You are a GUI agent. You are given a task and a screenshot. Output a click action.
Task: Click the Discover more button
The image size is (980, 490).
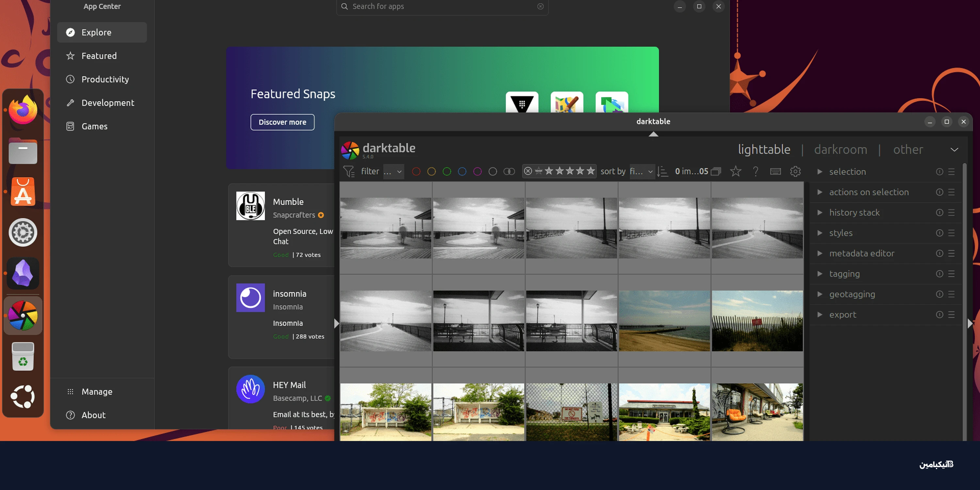282,122
